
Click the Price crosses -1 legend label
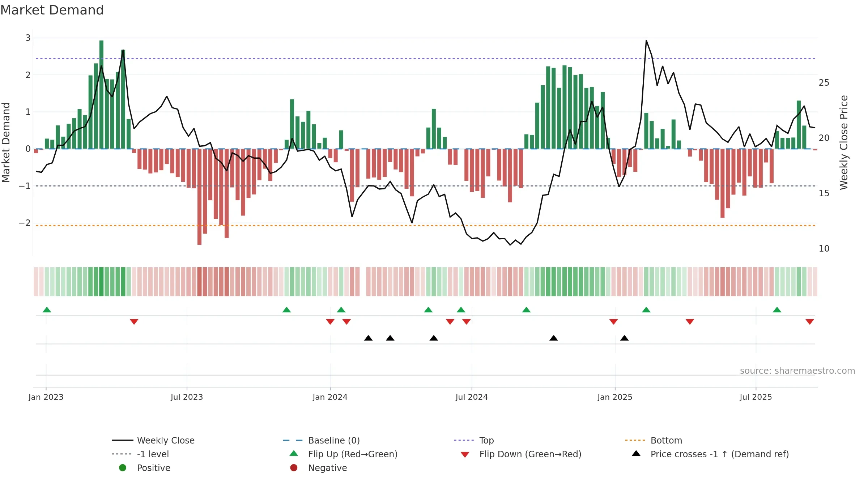click(x=720, y=454)
